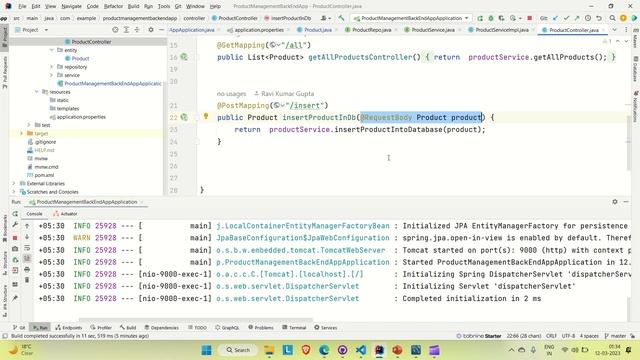Viewport: 640px width, 360px height.
Task: Expand the test folder
Action: pos(29,125)
